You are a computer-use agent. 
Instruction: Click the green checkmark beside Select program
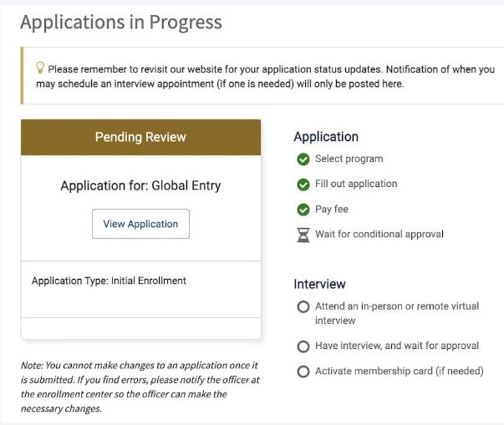tap(303, 159)
